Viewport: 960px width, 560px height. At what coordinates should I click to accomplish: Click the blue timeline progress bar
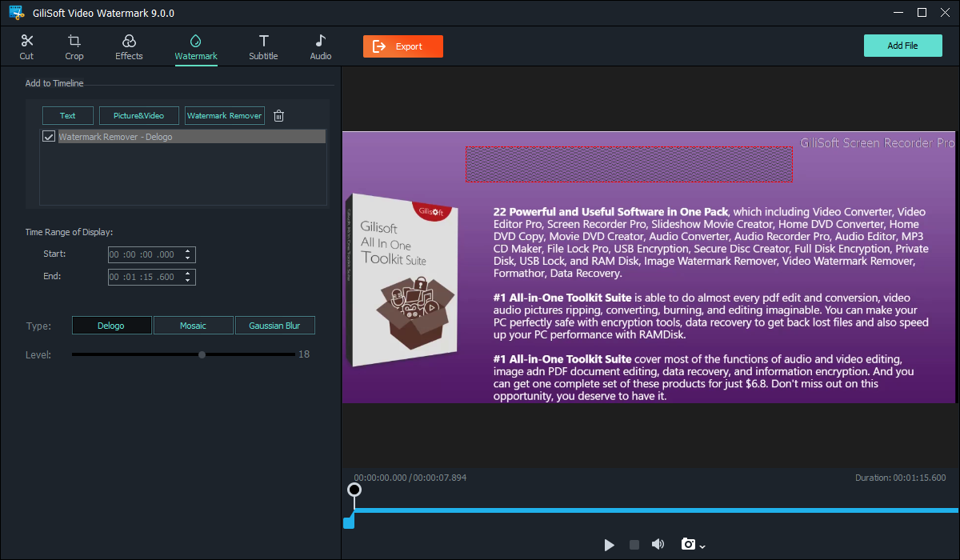coord(656,510)
